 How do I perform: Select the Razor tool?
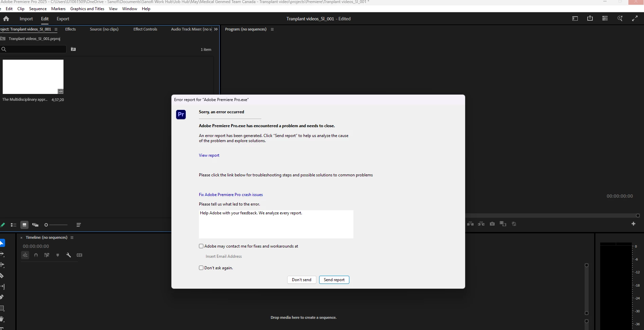coord(2,275)
